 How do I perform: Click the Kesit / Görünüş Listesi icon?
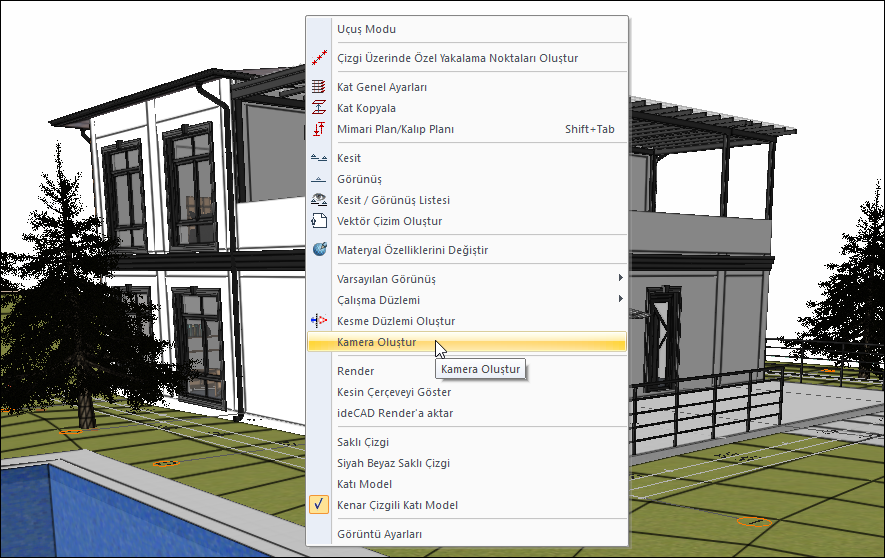tap(320, 200)
